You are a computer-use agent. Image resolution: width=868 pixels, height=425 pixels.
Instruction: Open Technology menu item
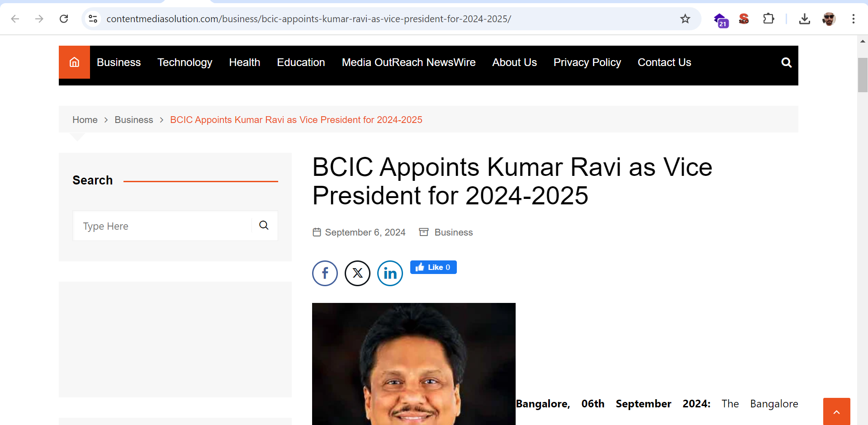pos(185,62)
